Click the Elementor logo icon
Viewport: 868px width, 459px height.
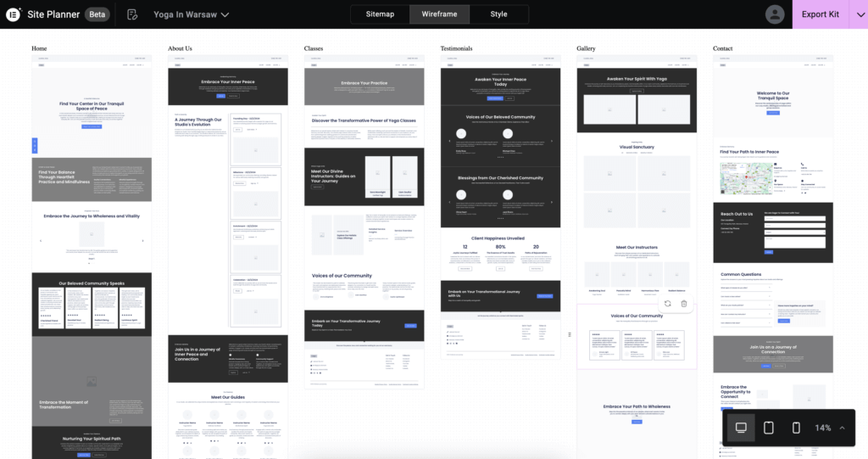[x=14, y=14]
